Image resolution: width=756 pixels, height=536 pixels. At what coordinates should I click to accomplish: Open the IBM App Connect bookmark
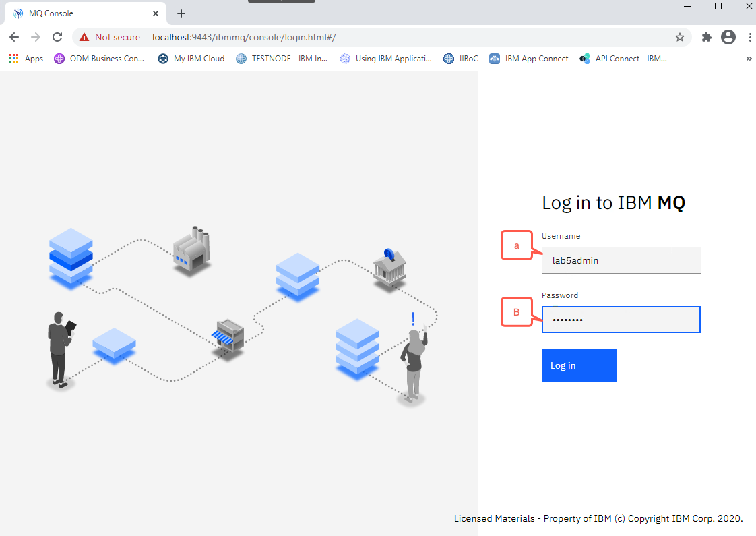(529, 59)
